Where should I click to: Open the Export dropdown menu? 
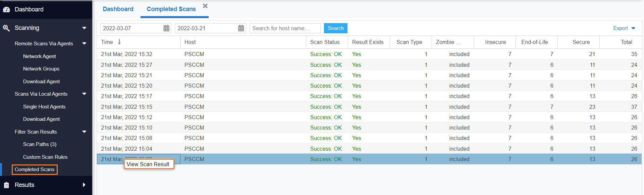[624, 28]
